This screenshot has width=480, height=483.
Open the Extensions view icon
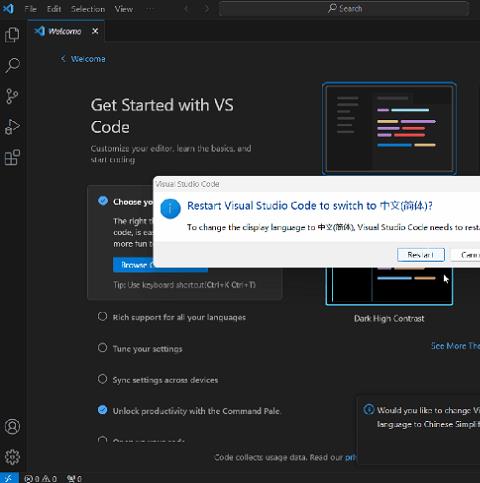point(12,157)
